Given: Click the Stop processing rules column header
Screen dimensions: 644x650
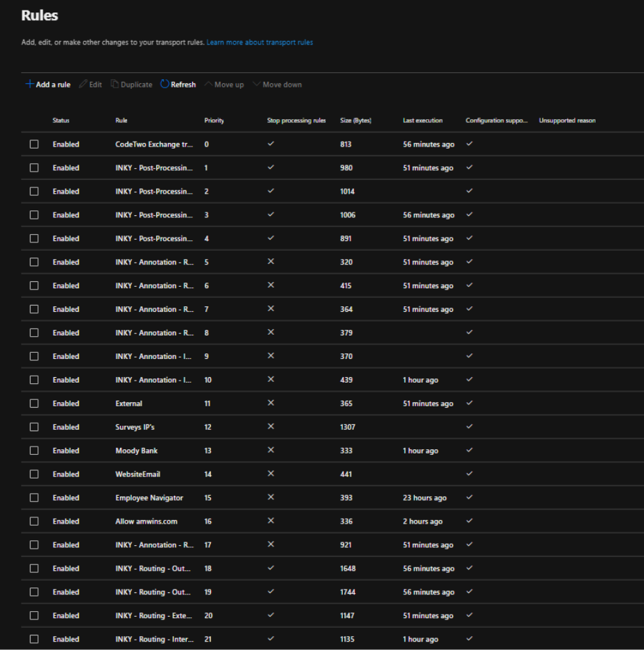Looking at the screenshot, I should point(296,121).
